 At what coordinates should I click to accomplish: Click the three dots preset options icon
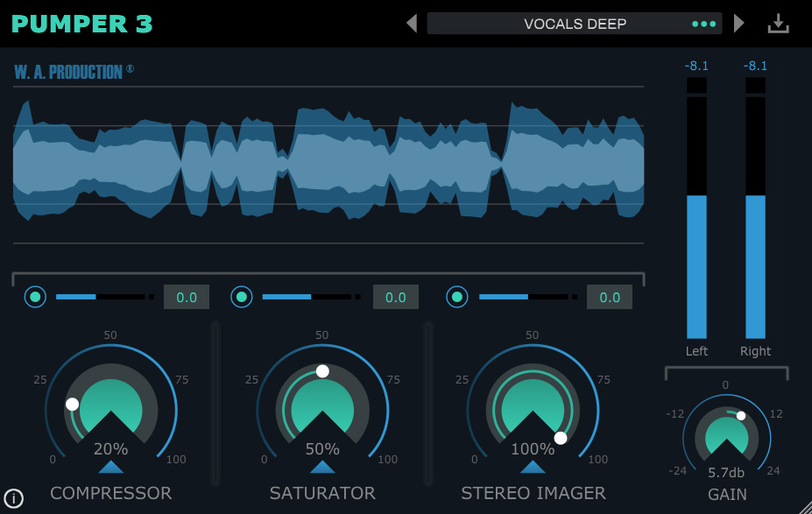tap(703, 24)
